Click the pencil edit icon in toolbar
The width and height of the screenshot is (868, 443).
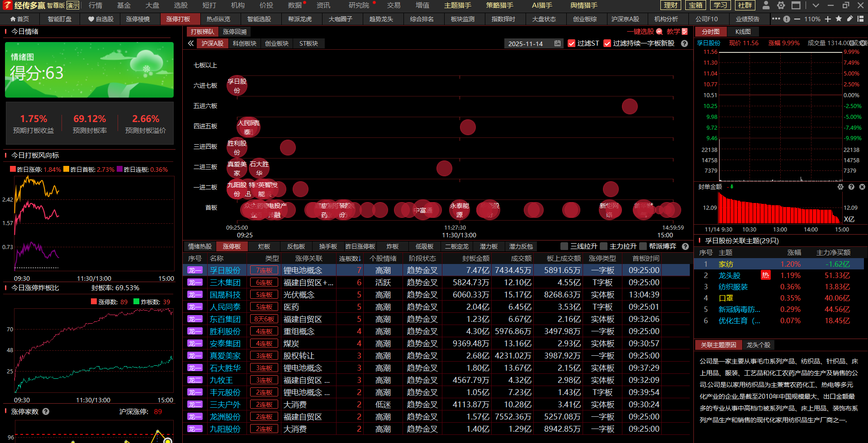click(x=849, y=19)
